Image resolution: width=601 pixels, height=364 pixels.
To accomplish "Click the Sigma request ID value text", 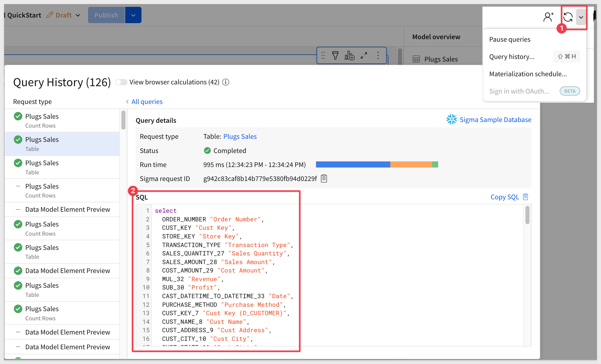I will pos(260,179).
